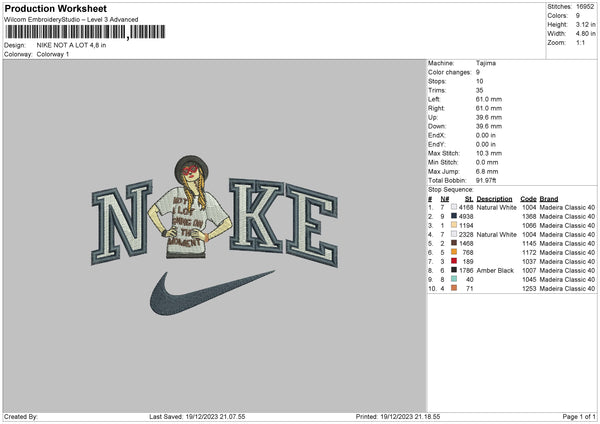
Task: Click the 'Page 1 of 1' footer text
Action: [579, 416]
